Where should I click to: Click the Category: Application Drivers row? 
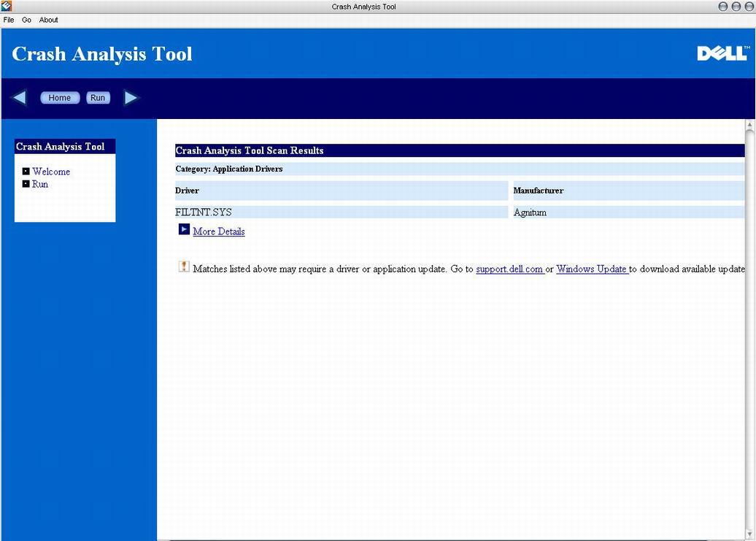(x=460, y=169)
